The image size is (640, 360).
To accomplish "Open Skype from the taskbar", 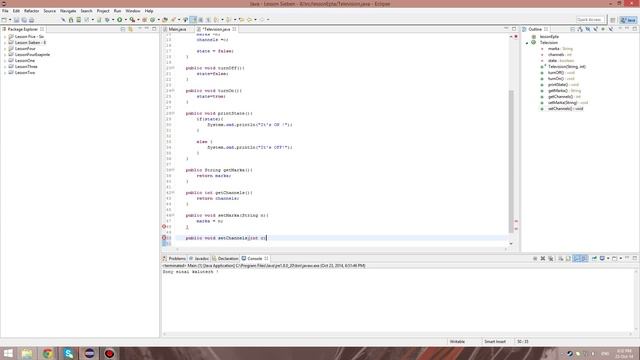I will pyautogui.click(x=69, y=353).
